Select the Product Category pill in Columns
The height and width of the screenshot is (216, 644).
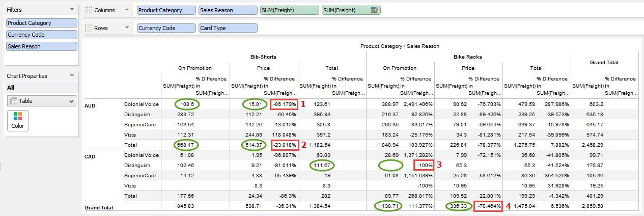pos(166,10)
